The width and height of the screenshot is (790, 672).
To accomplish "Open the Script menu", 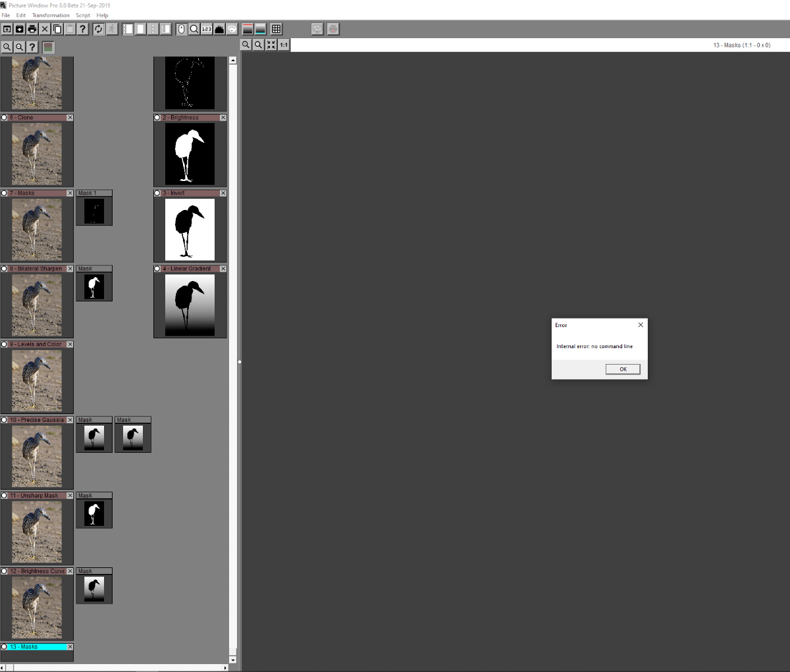I will (x=83, y=15).
